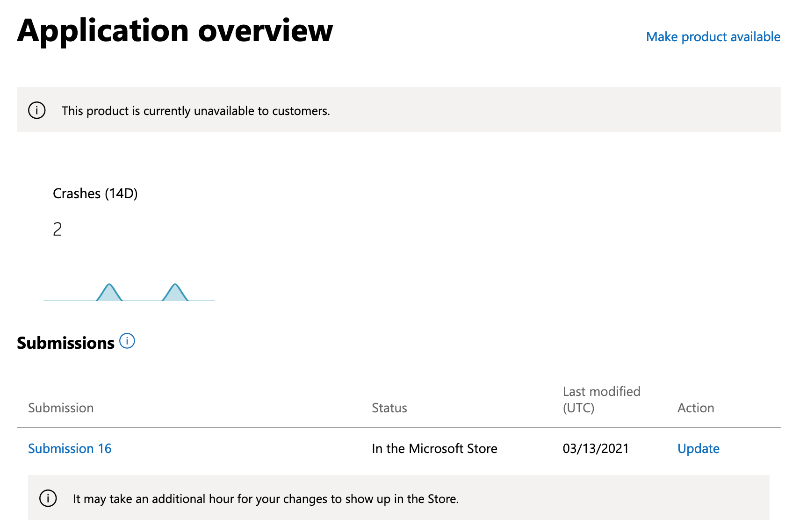
Task: Click the info icon beside Submissions heading
Action: [x=127, y=341]
